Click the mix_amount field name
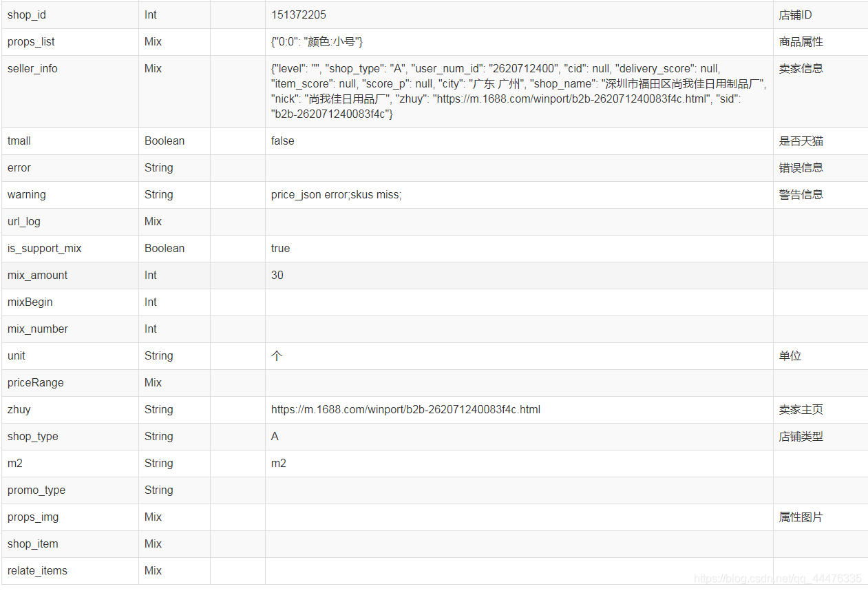The width and height of the screenshot is (868, 591). tap(38, 276)
